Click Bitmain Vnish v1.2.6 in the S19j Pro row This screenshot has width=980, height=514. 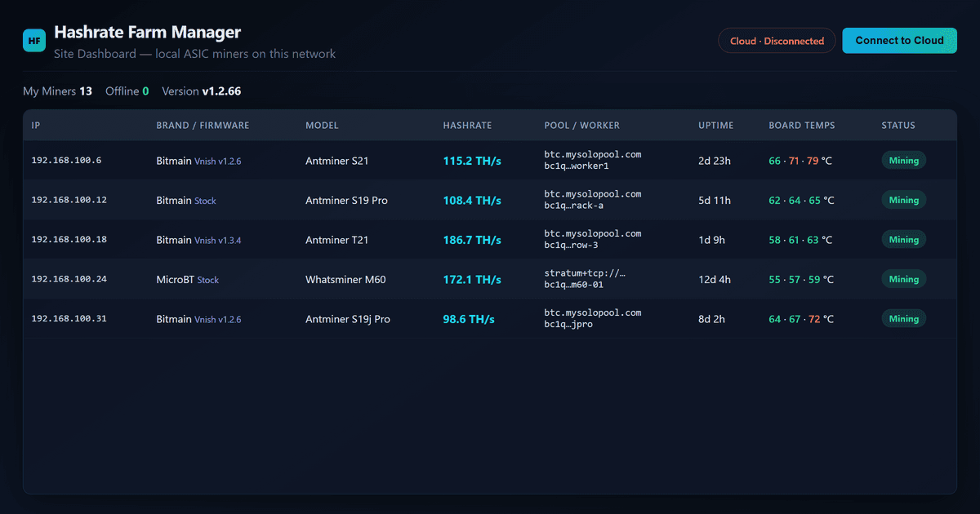(x=198, y=319)
